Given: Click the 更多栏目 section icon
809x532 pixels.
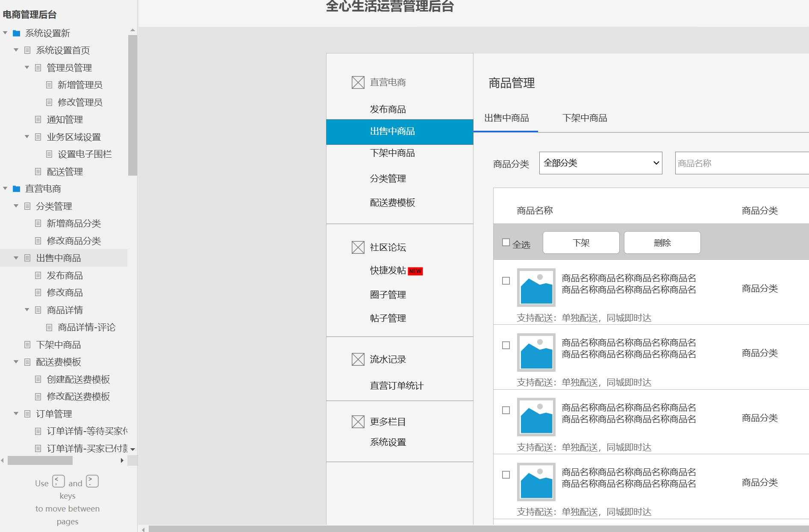Looking at the screenshot, I should [x=357, y=422].
